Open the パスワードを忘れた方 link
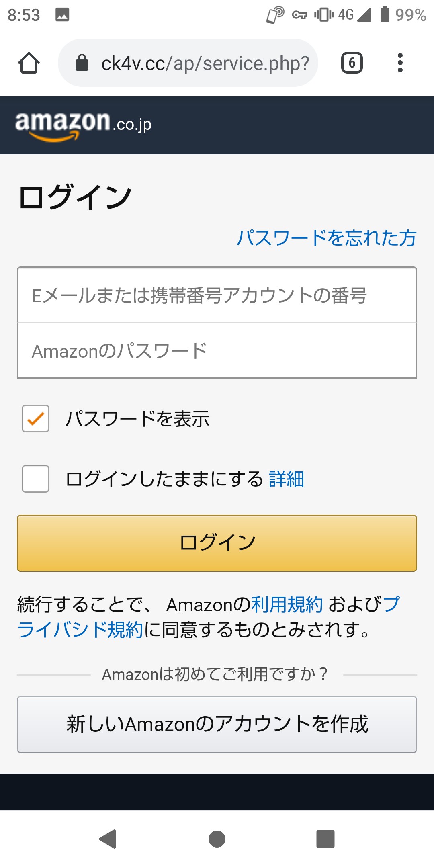434x868 pixels. click(326, 238)
